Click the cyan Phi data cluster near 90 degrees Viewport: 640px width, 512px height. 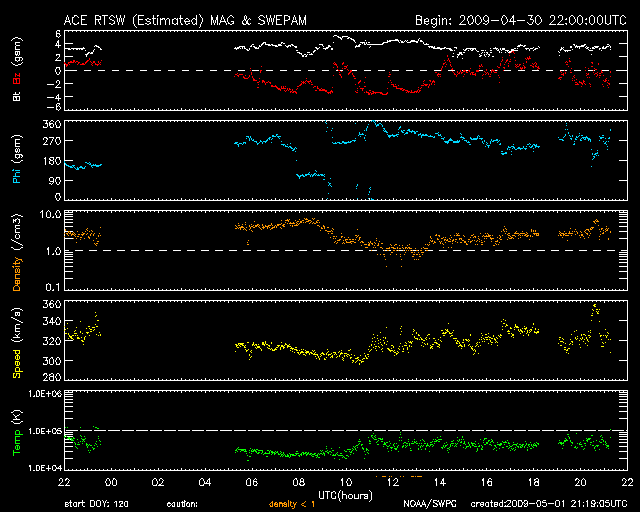(x=311, y=175)
